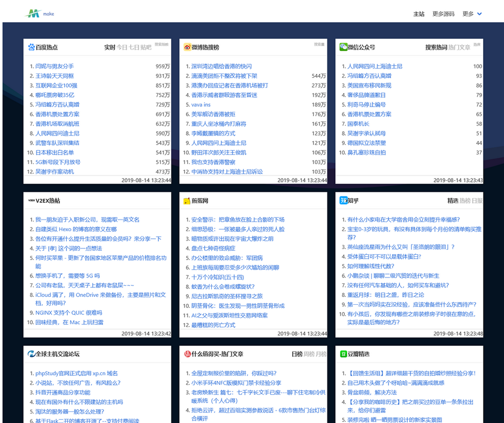Screen dimensions: 504x423
Task: Open Weibo topic 美军舰访香港被拒
Action: coord(213,114)
